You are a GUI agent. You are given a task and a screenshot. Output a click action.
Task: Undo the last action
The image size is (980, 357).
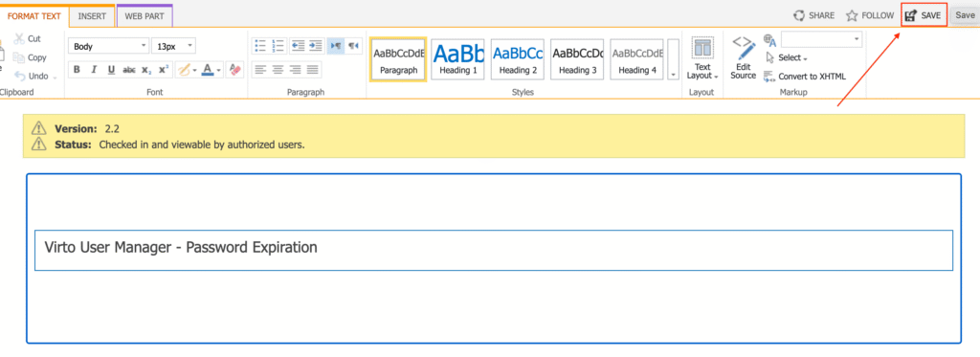click(32, 77)
